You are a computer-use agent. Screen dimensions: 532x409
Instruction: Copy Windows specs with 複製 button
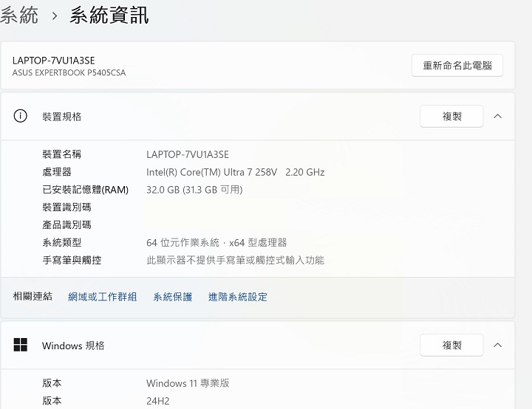451,345
